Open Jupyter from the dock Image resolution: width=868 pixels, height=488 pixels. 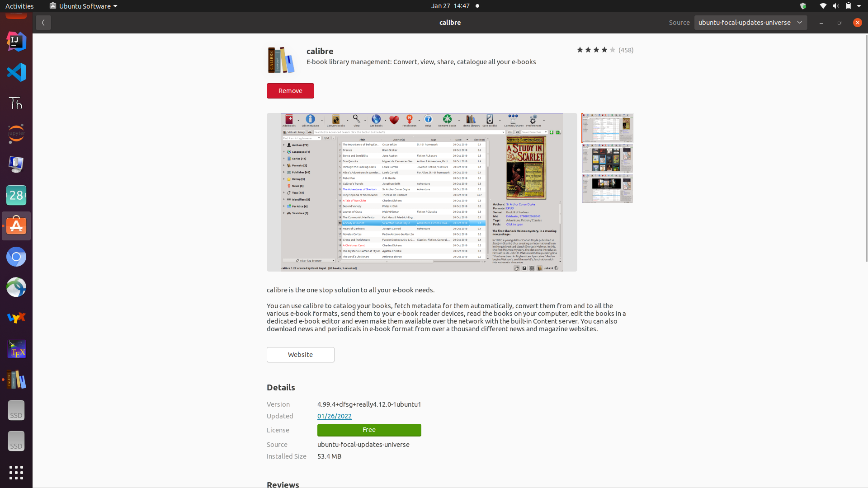16,134
